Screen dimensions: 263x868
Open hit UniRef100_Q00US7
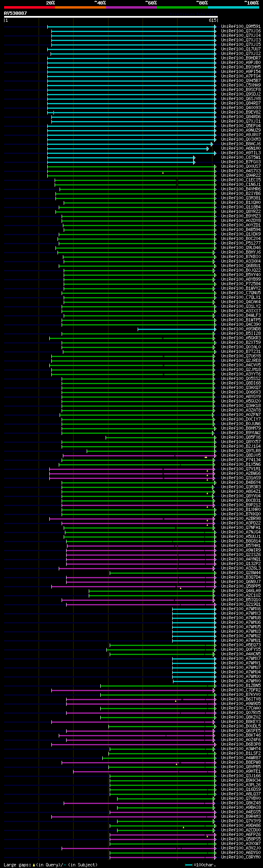241,166
